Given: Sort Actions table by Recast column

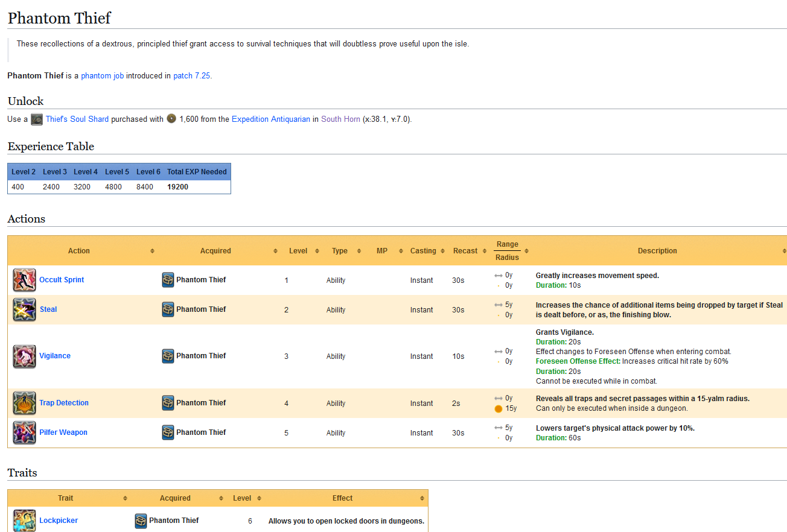Looking at the screenshot, I should [x=485, y=251].
